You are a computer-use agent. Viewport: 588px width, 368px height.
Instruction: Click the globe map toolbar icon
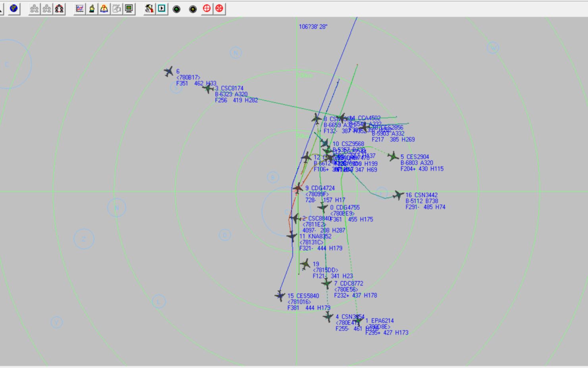coord(14,8)
